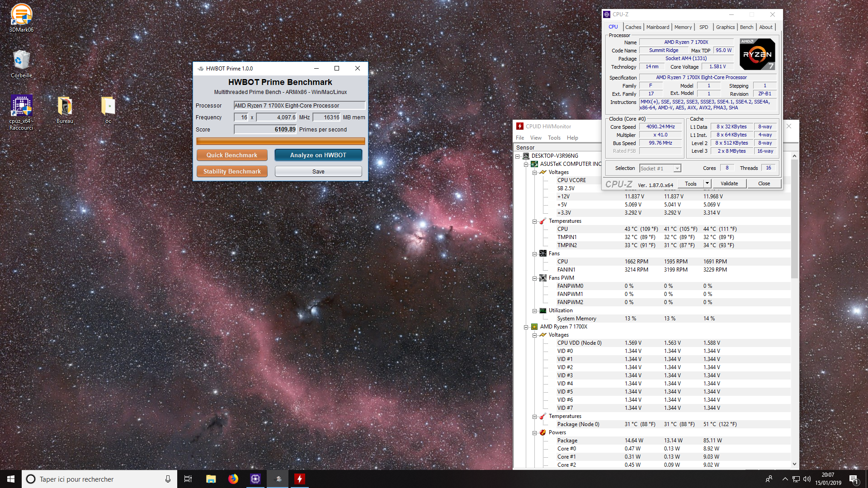Click the HWMonitor title bar lightning icon

[x=520, y=127]
